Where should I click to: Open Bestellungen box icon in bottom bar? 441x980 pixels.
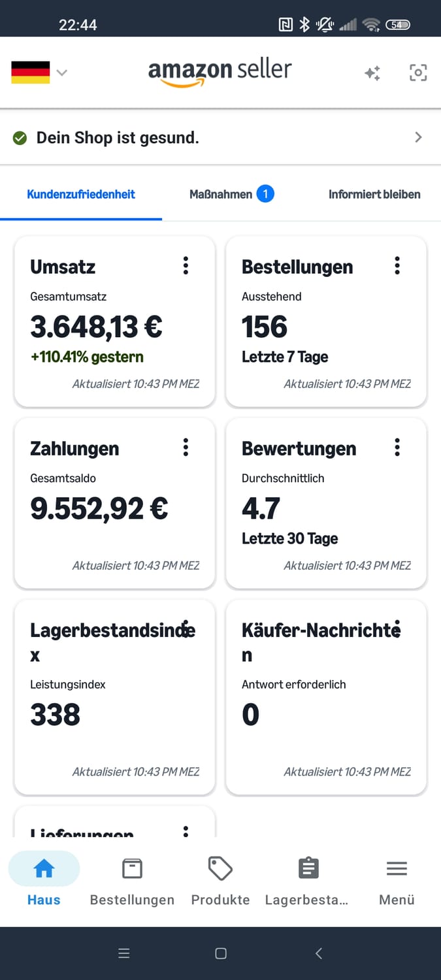pyautogui.click(x=132, y=869)
